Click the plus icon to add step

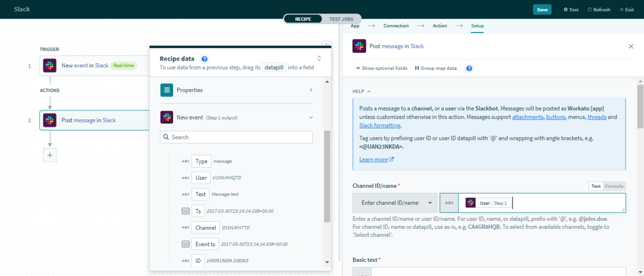click(x=50, y=155)
